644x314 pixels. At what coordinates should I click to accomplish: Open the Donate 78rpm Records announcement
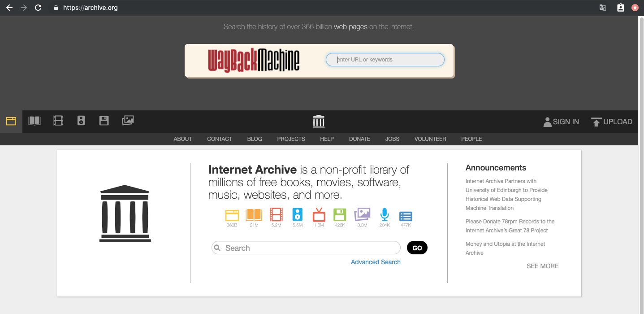pos(510,226)
